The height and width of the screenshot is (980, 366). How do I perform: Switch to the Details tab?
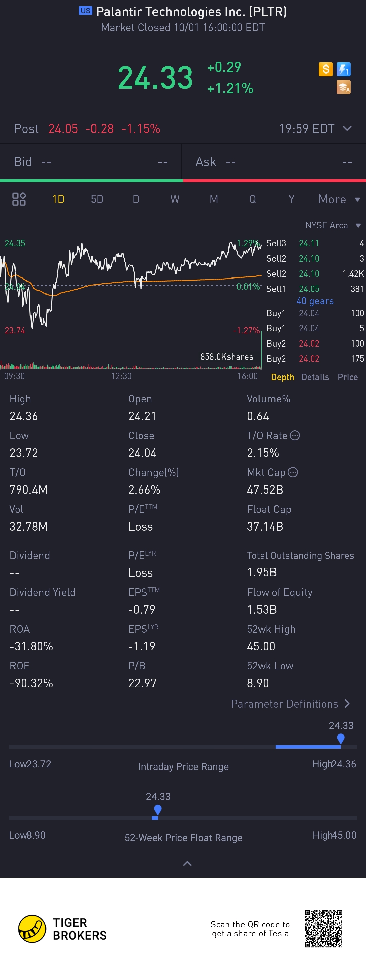[315, 377]
